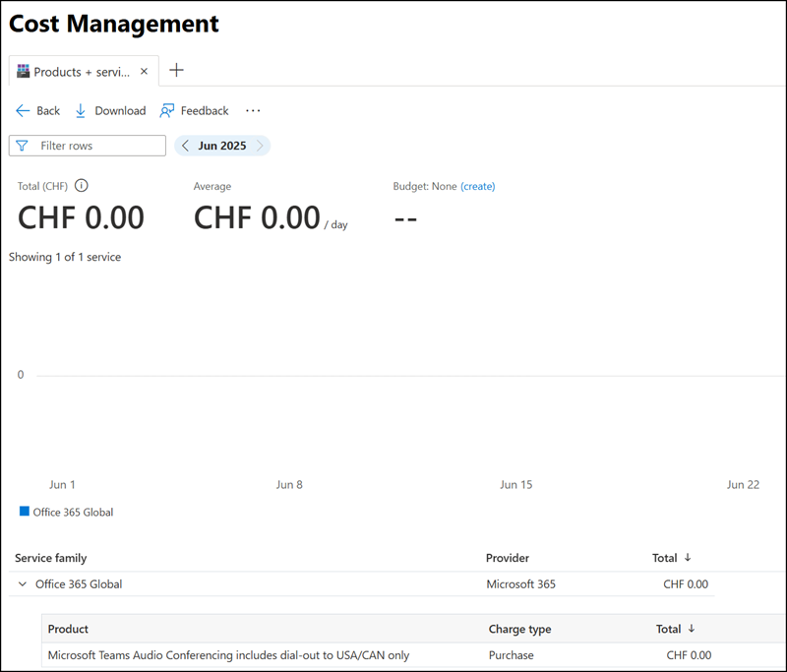Viewport: 787px width, 672px height.
Task: Click the Product table Total sort arrow
Action: (x=692, y=629)
